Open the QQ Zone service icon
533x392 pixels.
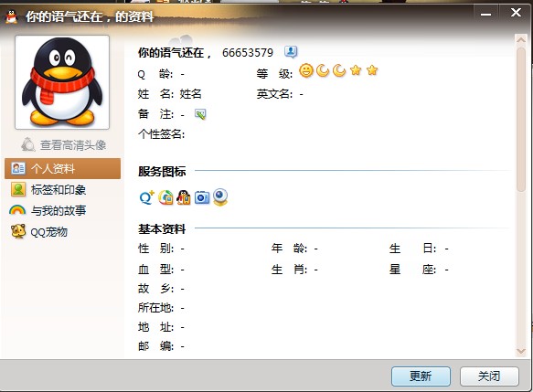pos(165,197)
